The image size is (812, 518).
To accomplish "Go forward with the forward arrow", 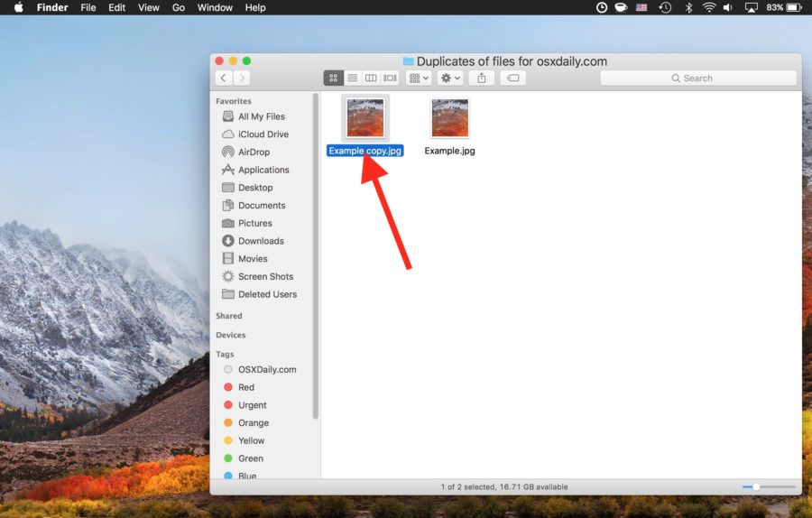I will (x=241, y=79).
